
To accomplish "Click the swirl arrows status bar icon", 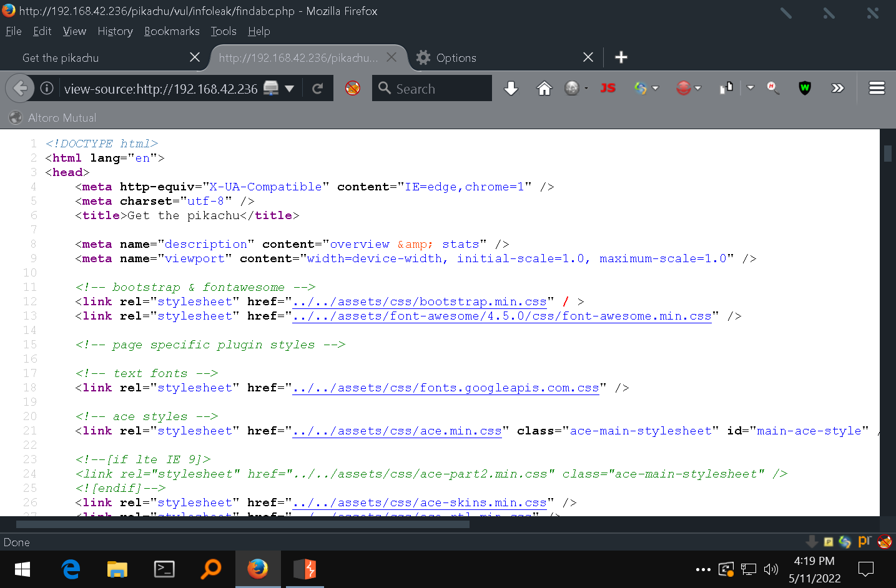I will (x=845, y=542).
